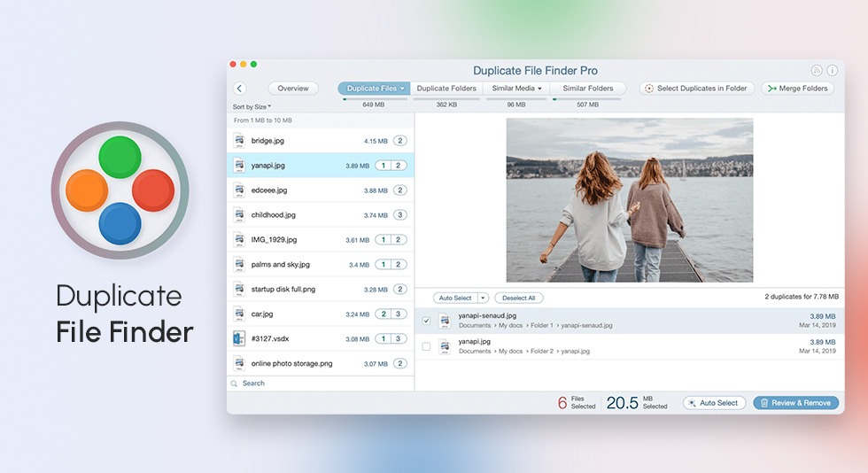Click Select Duplicates in Folder

coord(696,88)
